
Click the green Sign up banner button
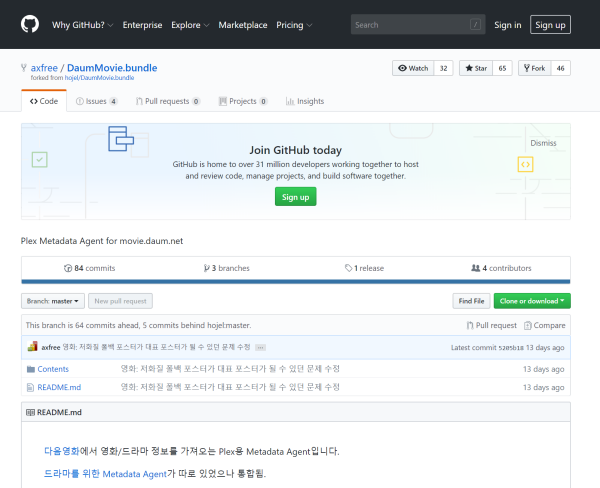tap(295, 197)
